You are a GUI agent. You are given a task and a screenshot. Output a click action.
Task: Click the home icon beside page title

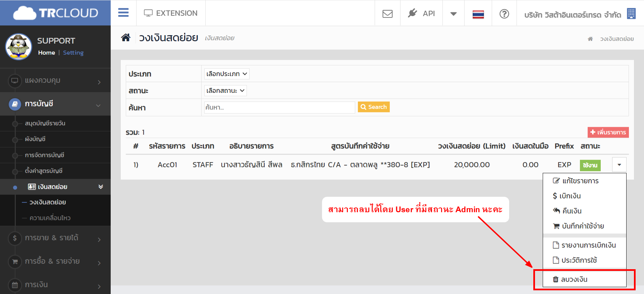click(x=126, y=38)
